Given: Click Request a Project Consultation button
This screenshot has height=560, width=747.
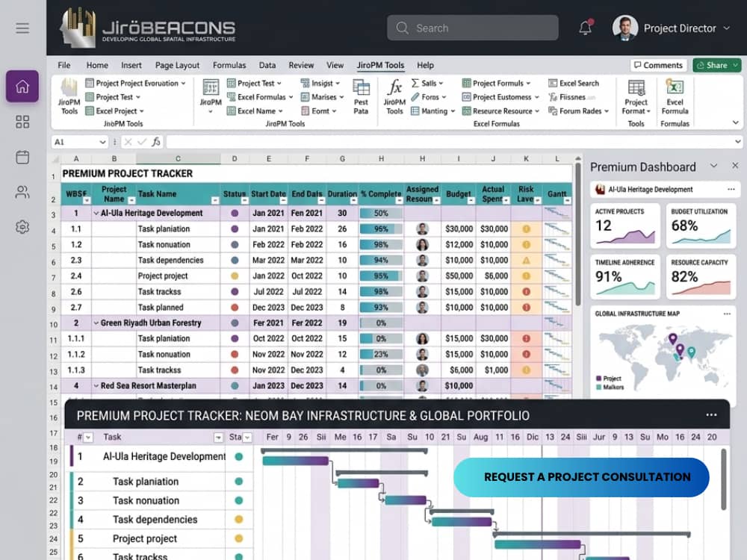Looking at the screenshot, I should (x=581, y=477).
